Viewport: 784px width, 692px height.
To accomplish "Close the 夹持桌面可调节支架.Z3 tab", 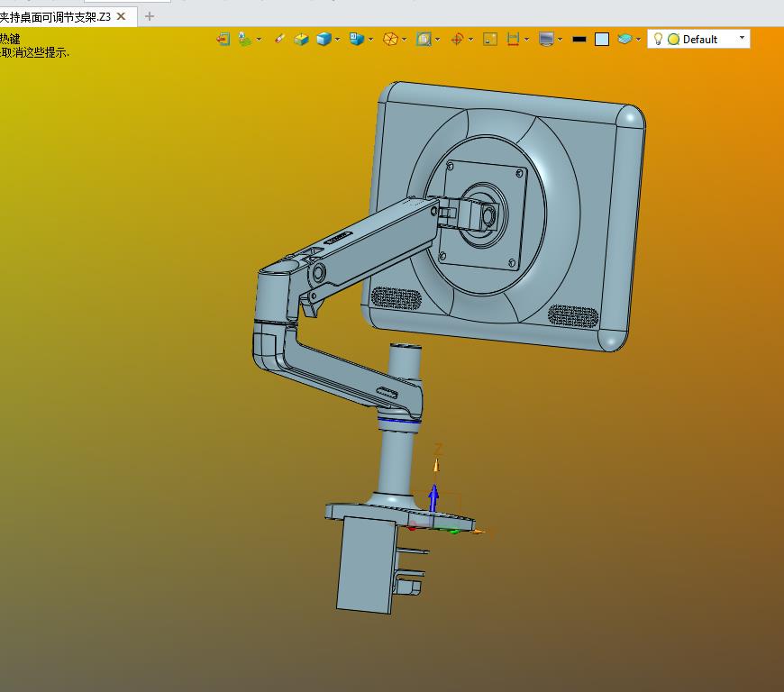I will 121,16.
